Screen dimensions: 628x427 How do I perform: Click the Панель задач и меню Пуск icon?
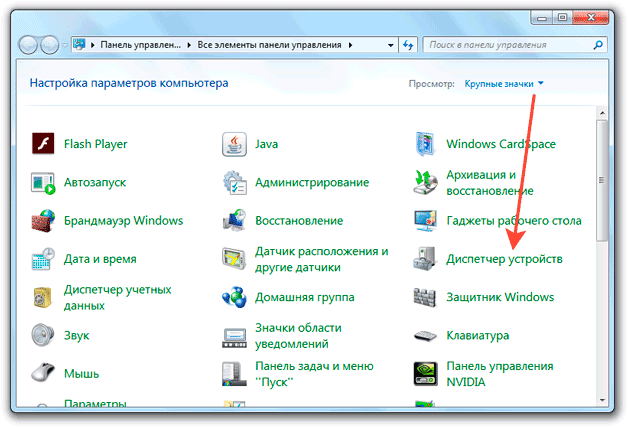click(234, 374)
